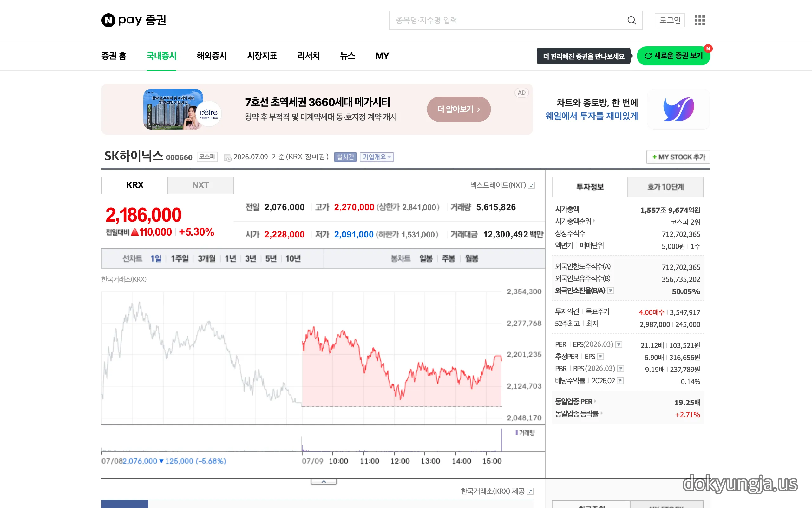Screen dimensions: 812x508
Task: Click help icon beside 배당수익률 2026.02
Action: click(x=620, y=381)
